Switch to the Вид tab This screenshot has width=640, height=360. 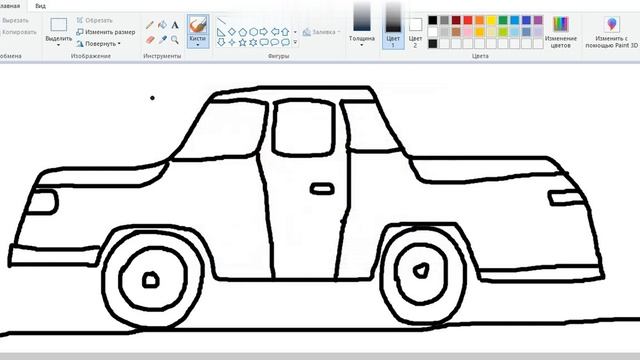point(40,6)
